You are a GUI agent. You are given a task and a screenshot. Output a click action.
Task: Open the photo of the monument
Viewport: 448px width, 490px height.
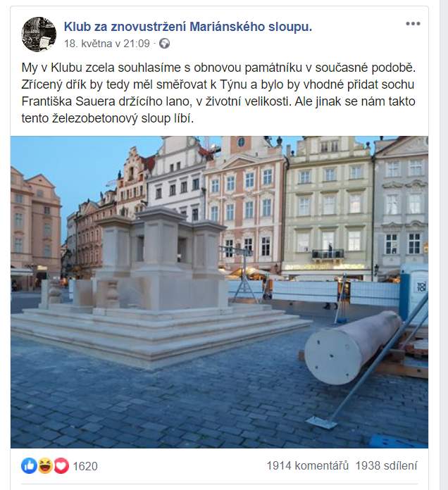pos(220,292)
